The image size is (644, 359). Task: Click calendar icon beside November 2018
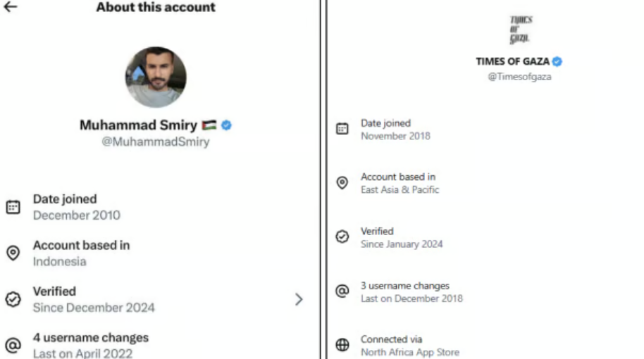pos(342,129)
